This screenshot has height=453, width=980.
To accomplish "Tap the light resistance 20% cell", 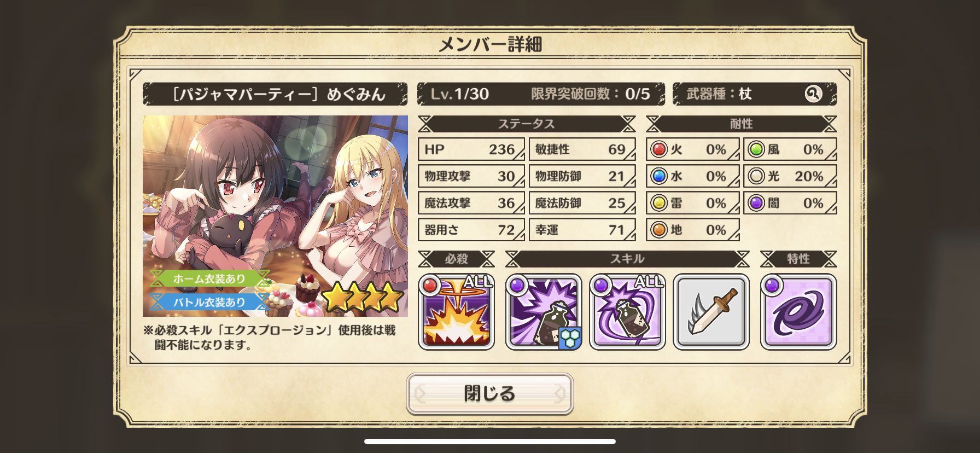I will pyautogui.click(x=790, y=176).
